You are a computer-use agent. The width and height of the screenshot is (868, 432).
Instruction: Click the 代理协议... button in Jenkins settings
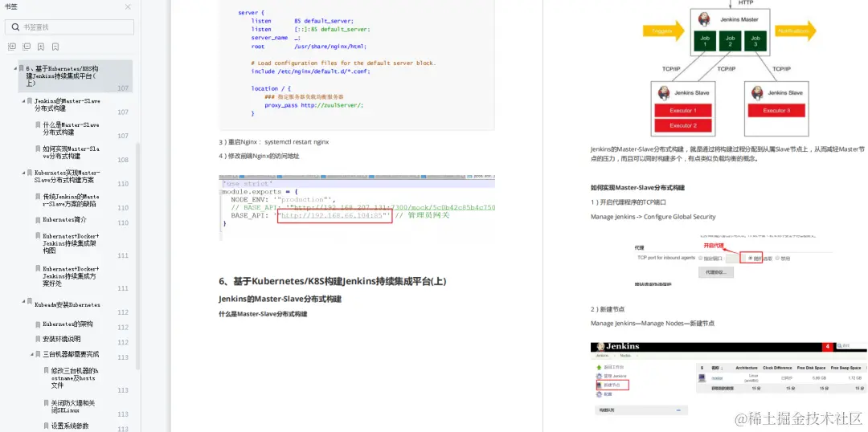coord(716,273)
